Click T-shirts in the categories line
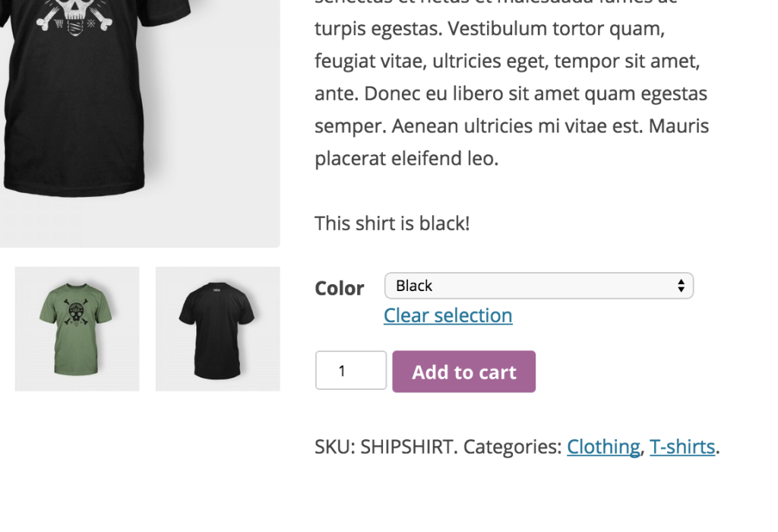This screenshot has width=778, height=532. [x=682, y=447]
